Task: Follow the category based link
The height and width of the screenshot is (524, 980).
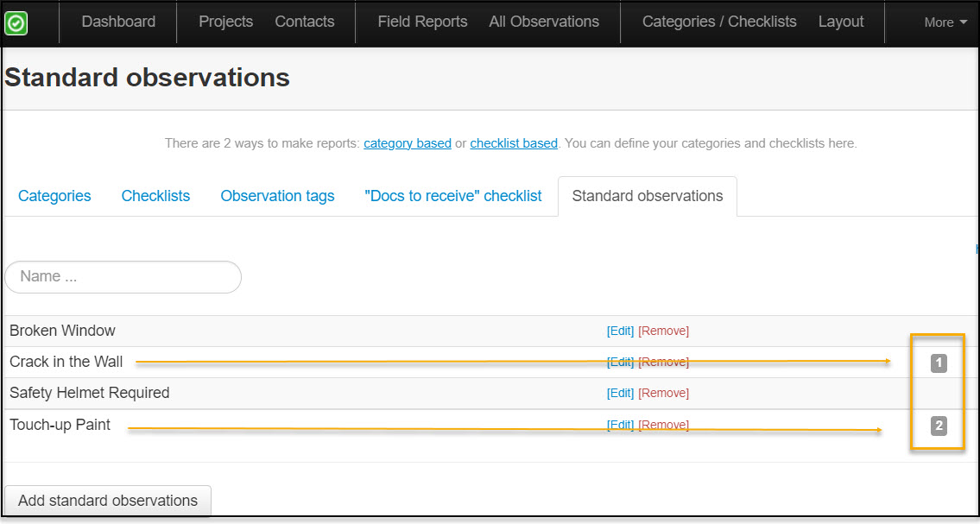Action: coord(408,143)
